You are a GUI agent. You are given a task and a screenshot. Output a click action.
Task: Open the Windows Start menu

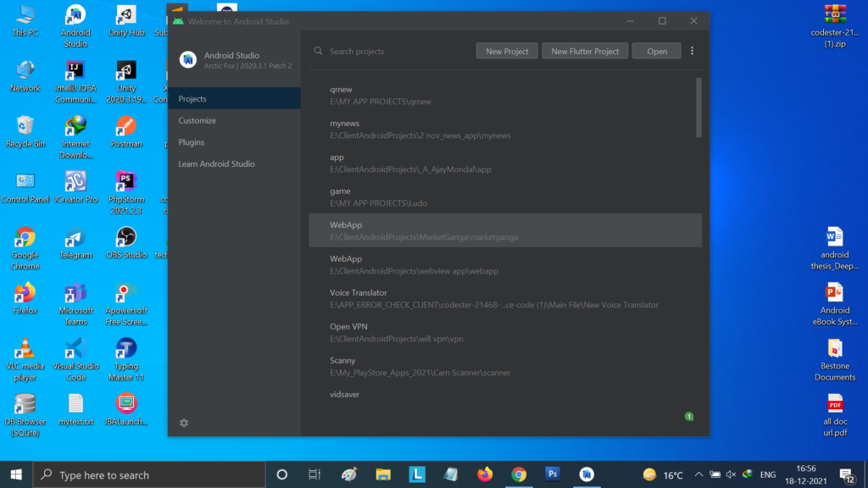pyautogui.click(x=16, y=474)
